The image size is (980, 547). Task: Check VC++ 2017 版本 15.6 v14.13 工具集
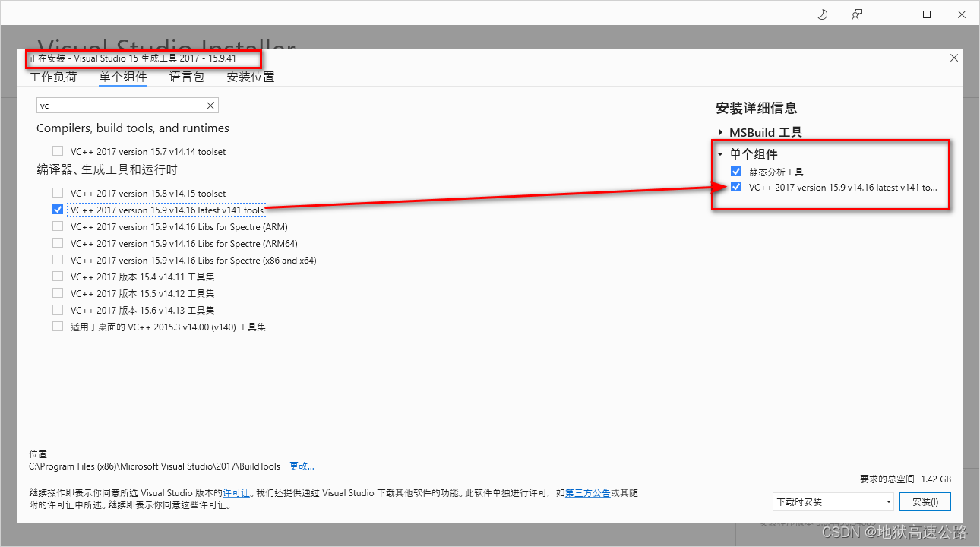coord(58,310)
